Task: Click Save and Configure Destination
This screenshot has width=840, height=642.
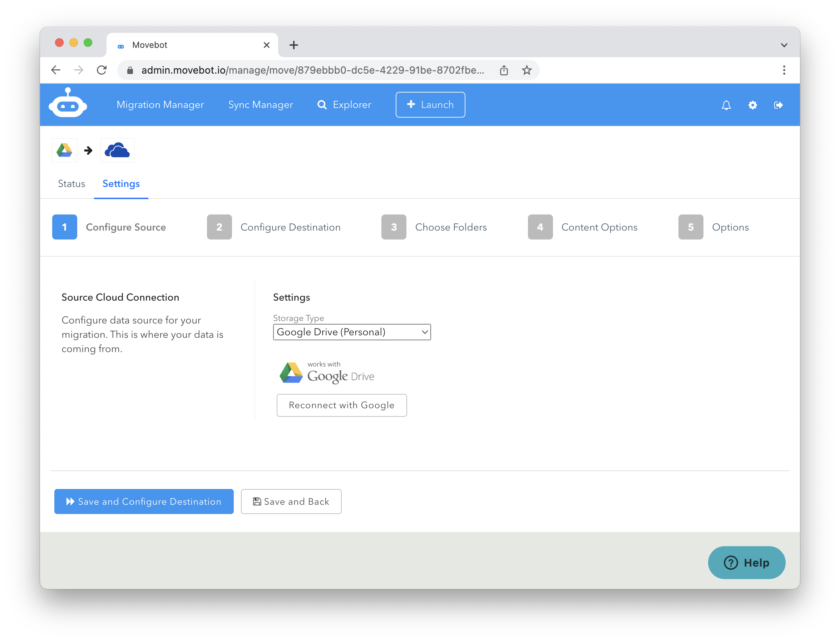Action: pyautogui.click(x=144, y=502)
